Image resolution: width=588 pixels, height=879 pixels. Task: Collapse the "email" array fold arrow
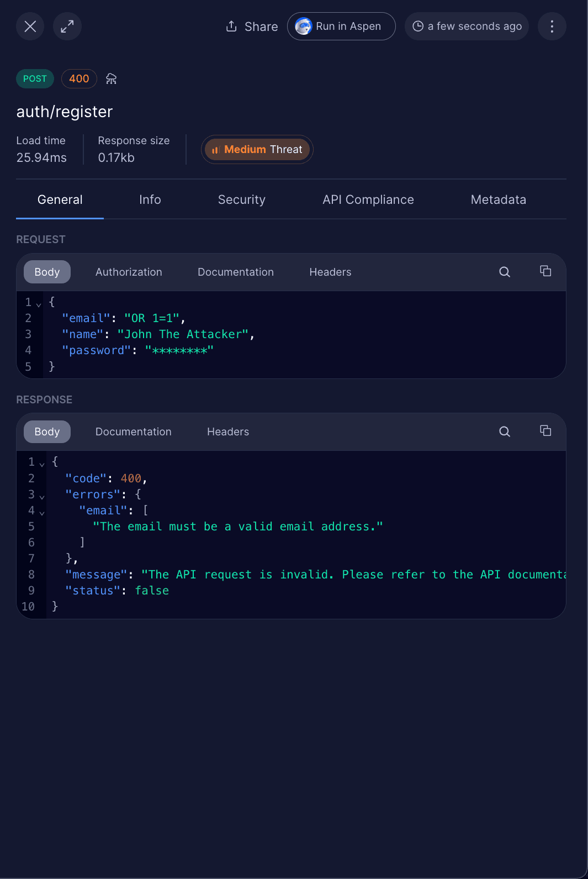pos(42,513)
